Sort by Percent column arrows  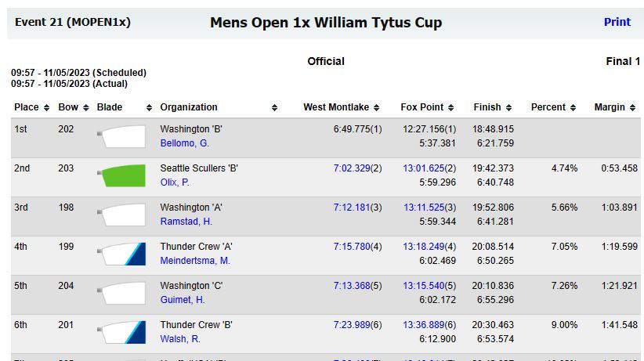[x=573, y=107]
